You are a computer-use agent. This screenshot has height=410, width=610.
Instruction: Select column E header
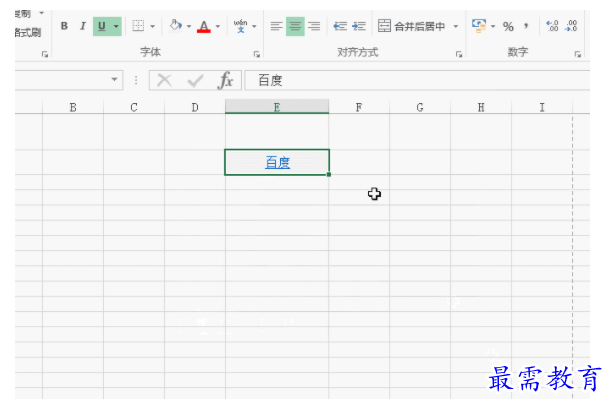277,107
